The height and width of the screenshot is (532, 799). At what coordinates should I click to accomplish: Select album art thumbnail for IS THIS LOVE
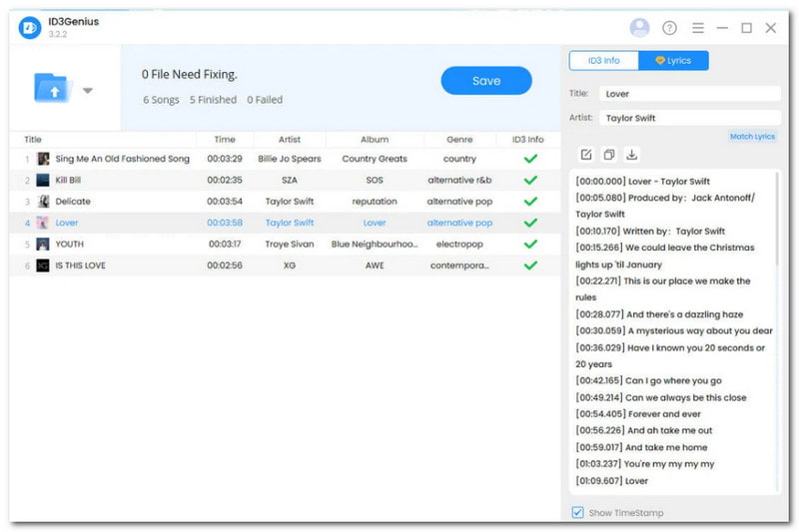(x=43, y=266)
